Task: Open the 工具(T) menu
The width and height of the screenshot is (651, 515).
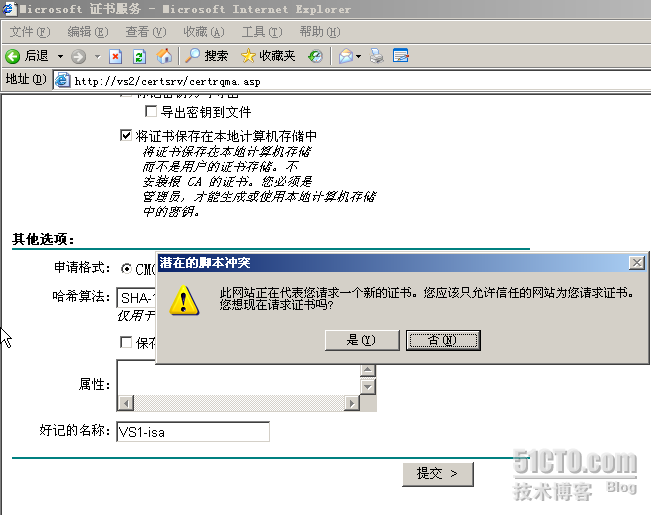Action: 262,32
